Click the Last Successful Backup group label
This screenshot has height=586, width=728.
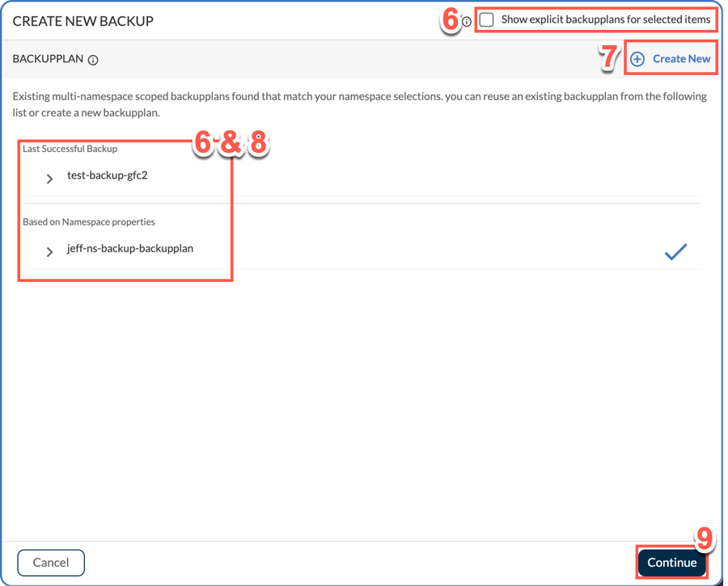pyautogui.click(x=70, y=149)
